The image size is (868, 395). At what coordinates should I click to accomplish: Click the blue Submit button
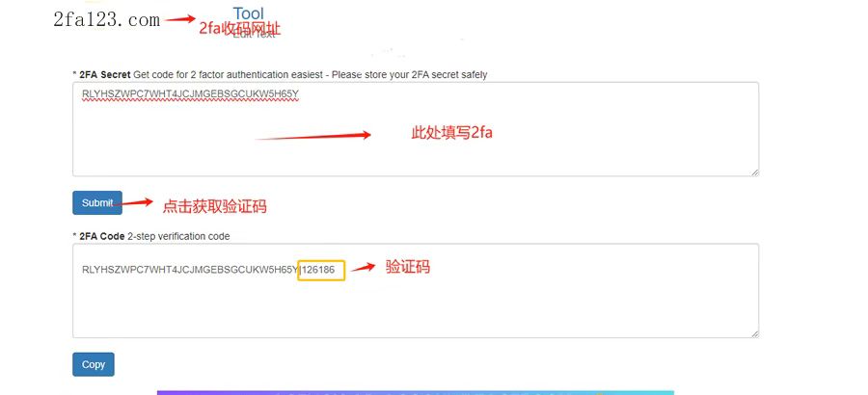point(97,202)
